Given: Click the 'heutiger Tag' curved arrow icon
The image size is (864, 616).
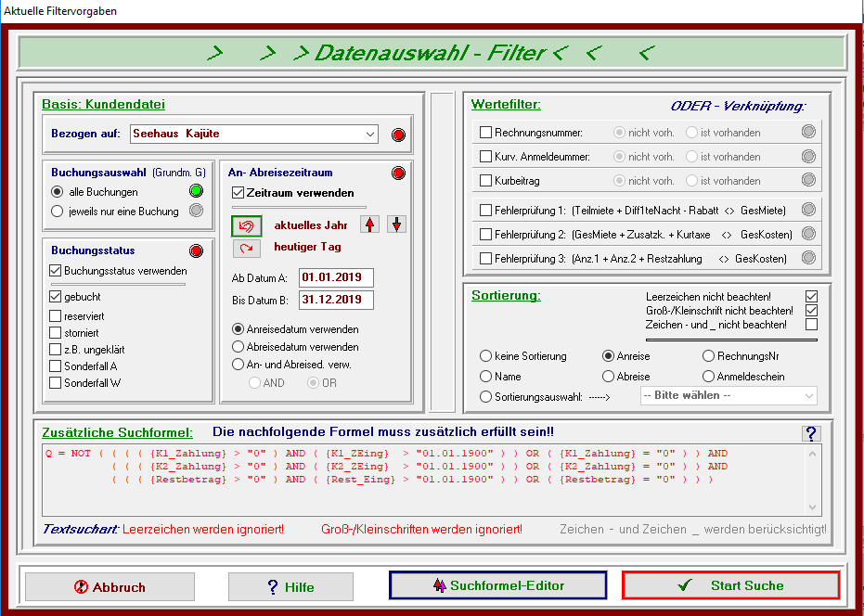Looking at the screenshot, I should [x=246, y=248].
